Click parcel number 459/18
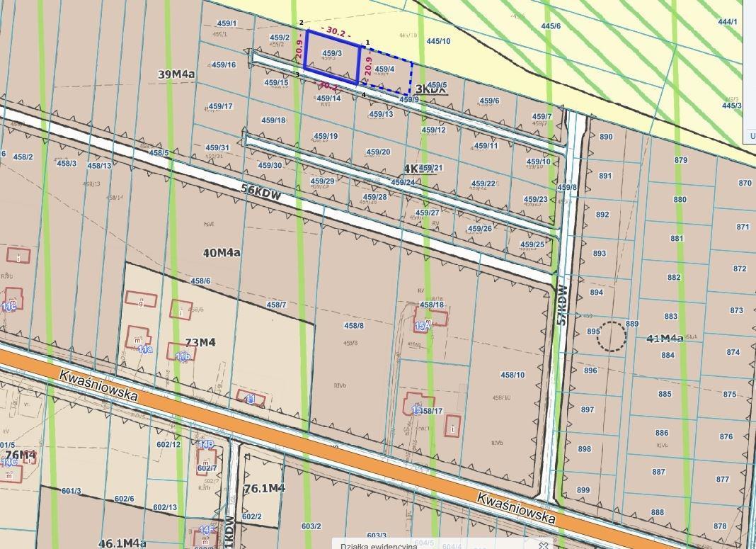Viewport: 756px width, 549px height. [x=273, y=120]
